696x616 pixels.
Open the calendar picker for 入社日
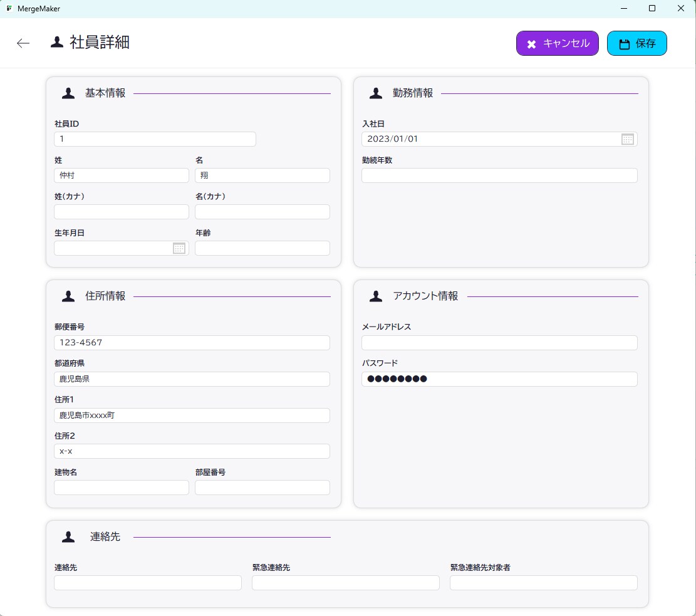[627, 140]
